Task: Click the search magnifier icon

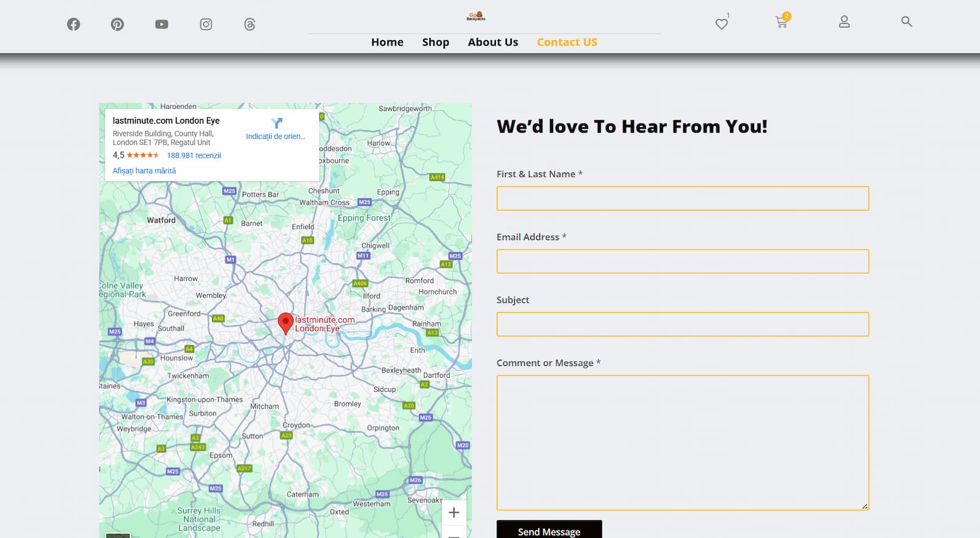Action: (906, 21)
